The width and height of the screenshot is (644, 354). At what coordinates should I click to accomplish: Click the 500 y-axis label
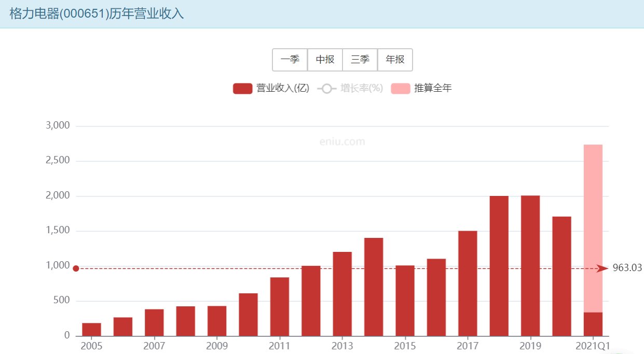(x=62, y=301)
